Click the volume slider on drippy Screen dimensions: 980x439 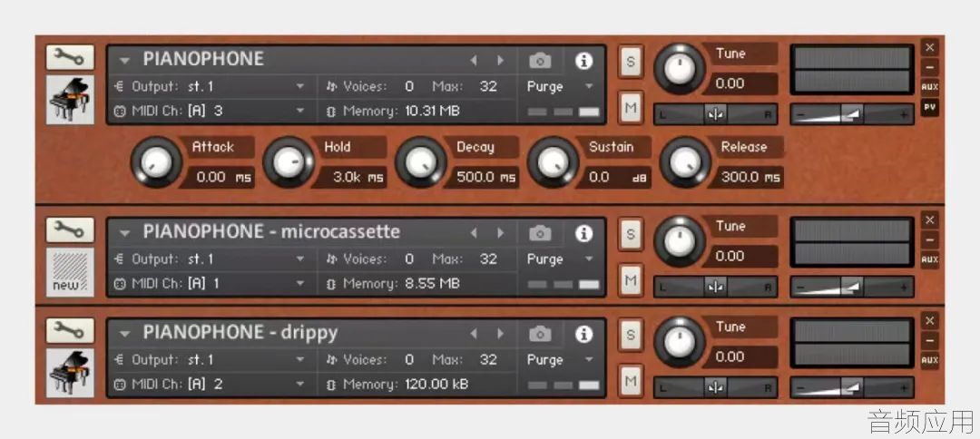[x=852, y=387]
